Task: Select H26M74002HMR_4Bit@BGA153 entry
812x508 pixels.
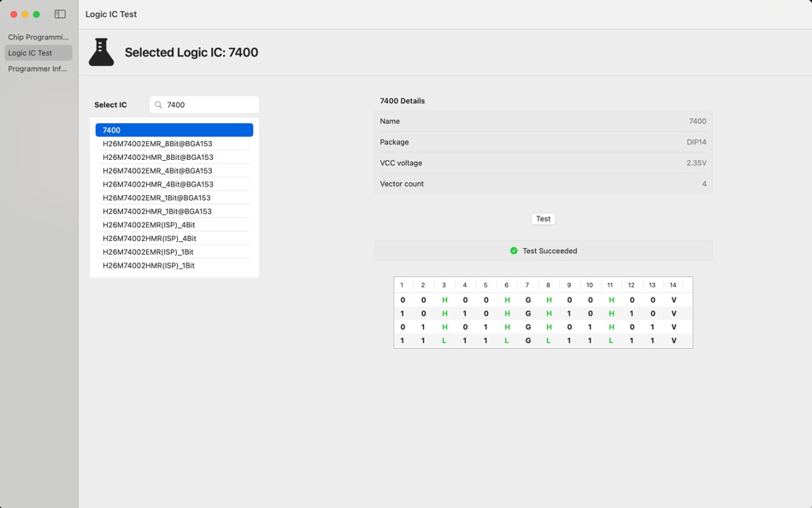Action: (175, 184)
